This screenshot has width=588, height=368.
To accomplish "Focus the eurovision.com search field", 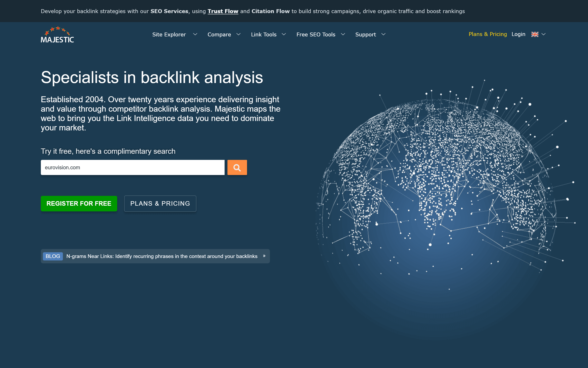I will [x=133, y=167].
